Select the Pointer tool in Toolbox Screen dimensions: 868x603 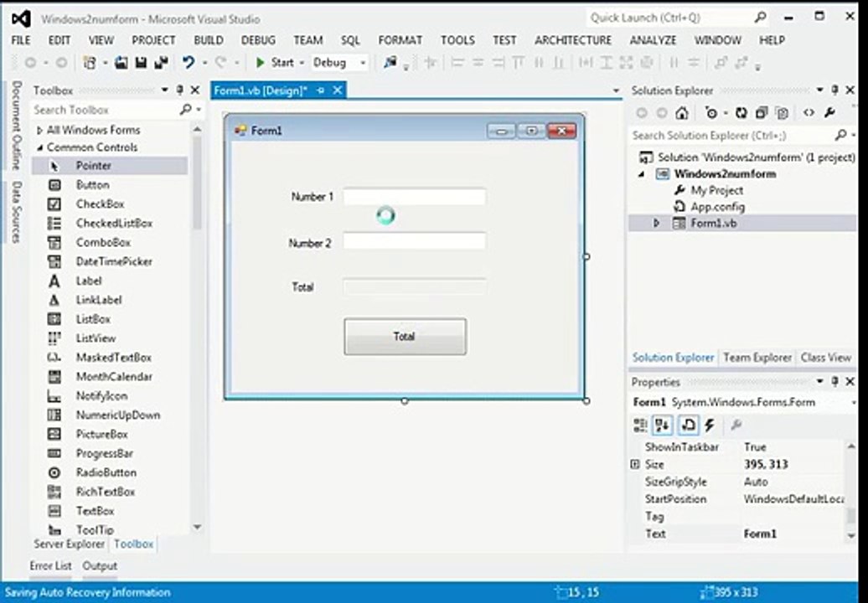coord(110,166)
